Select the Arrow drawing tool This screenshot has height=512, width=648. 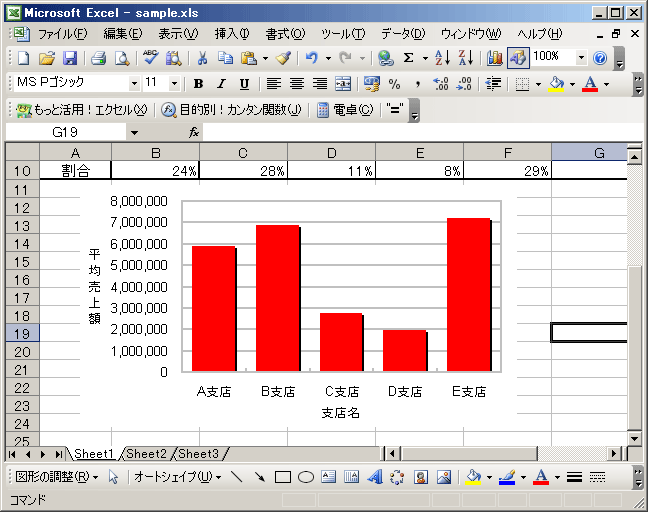[260, 477]
